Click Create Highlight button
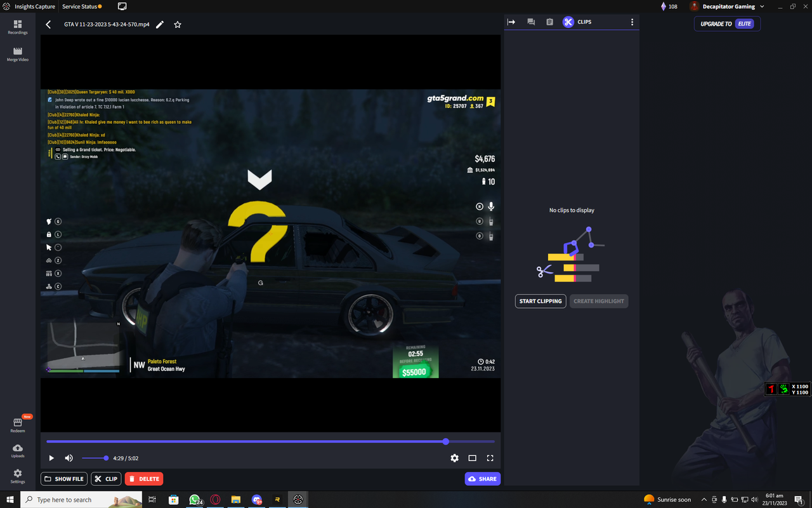Viewport: 812px width, 508px height. click(599, 301)
